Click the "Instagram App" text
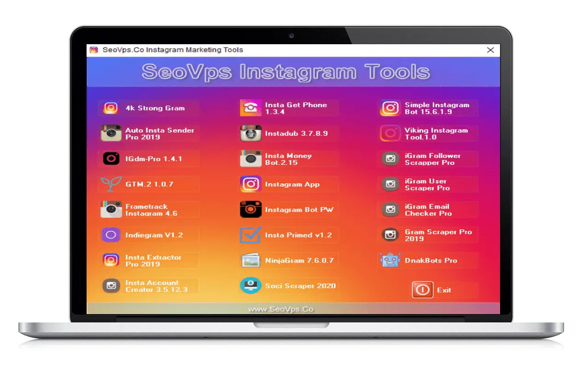This screenshot has width=588, height=368. coord(292,184)
